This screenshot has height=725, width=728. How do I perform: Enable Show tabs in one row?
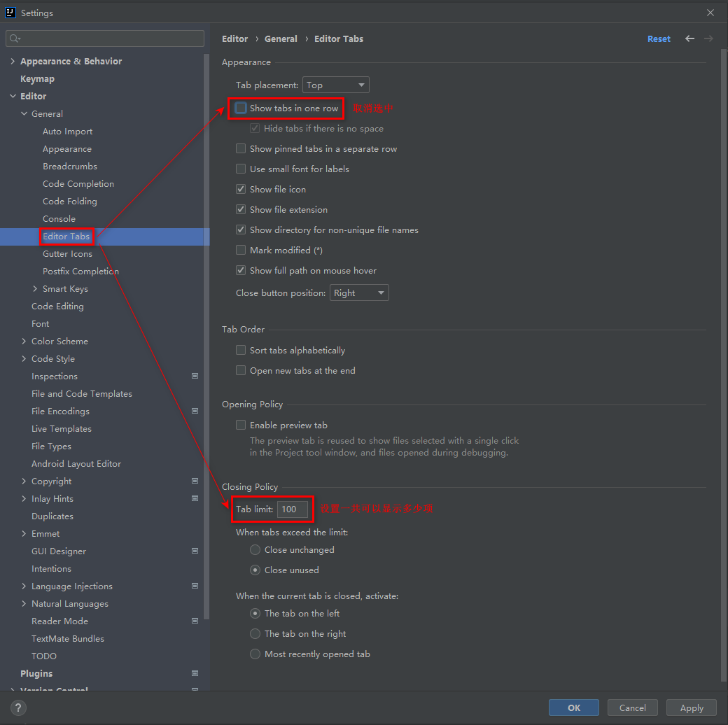point(241,108)
